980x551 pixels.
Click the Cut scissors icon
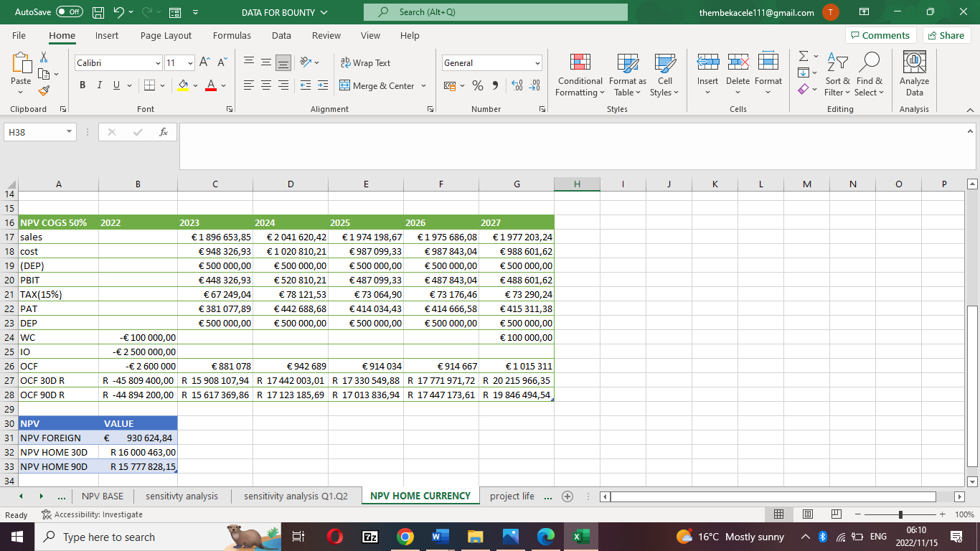[x=43, y=57]
